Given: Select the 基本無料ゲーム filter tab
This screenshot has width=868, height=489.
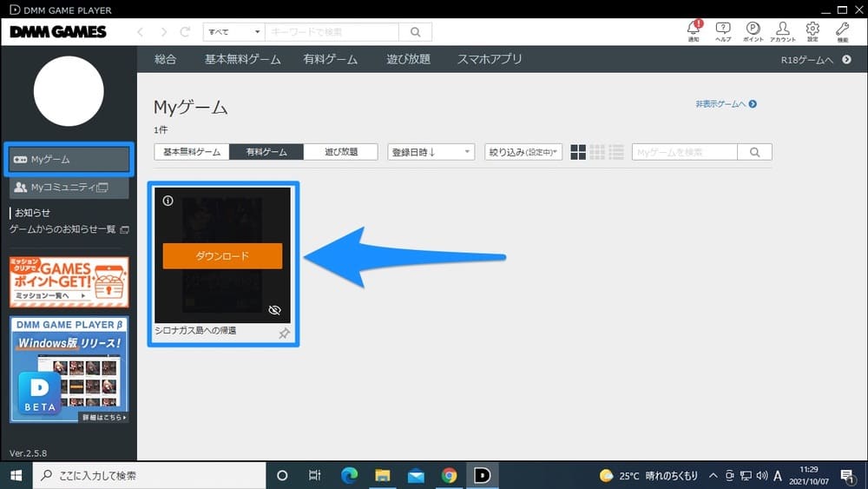Looking at the screenshot, I should [x=192, y=152].
